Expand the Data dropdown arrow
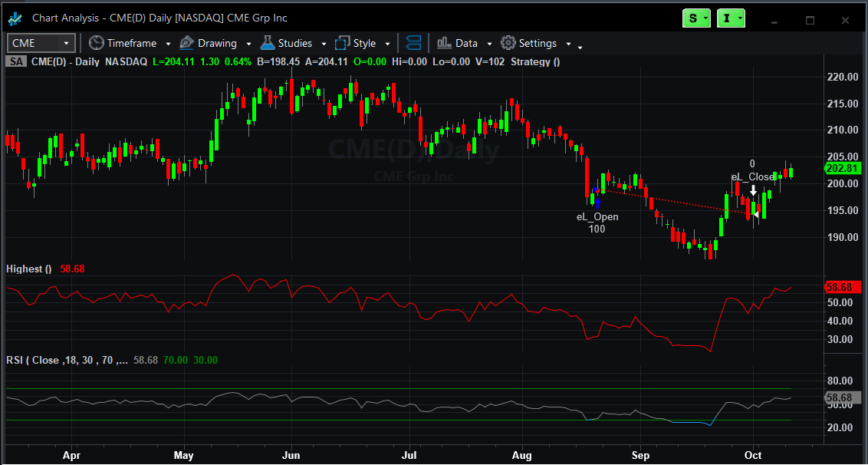868x465 pixels. [x=489, y=44]
